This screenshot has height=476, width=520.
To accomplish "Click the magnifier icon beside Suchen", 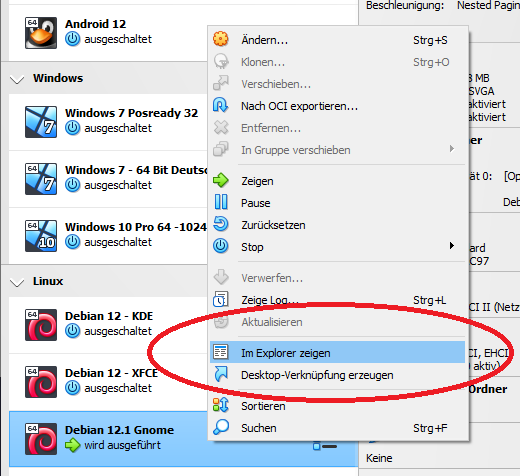I will (x=221, y=427).
